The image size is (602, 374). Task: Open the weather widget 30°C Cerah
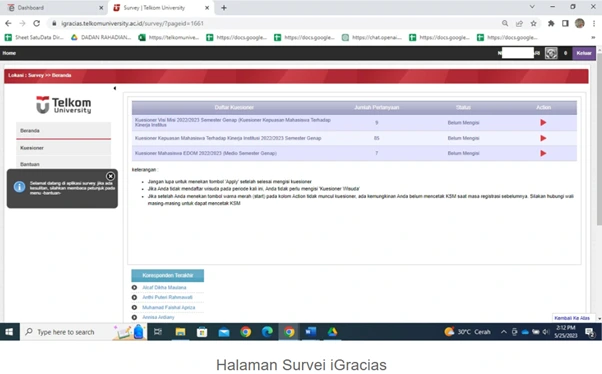tap(467, 332)
